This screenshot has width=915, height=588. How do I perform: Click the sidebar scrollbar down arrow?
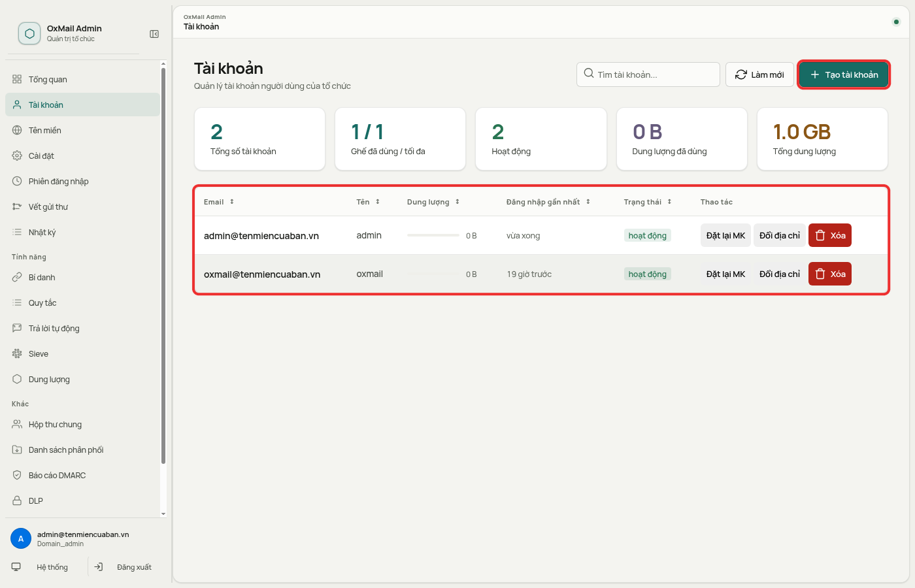(163, 514)
